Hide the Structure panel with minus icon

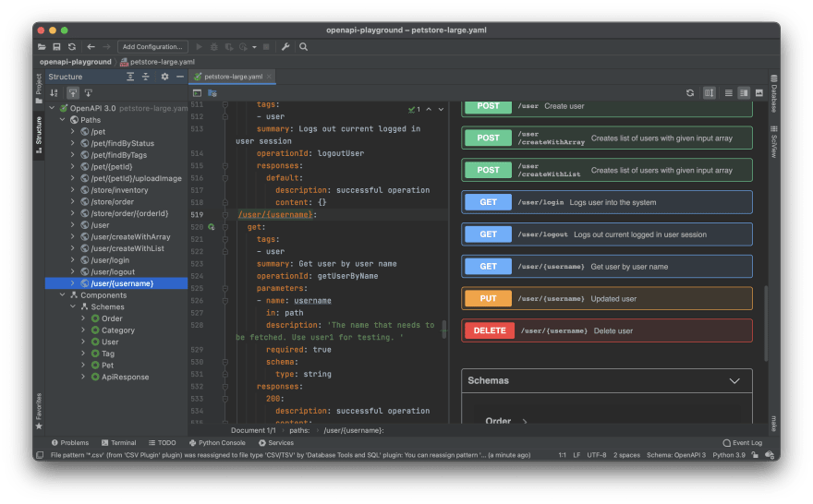tap(180, 77)
